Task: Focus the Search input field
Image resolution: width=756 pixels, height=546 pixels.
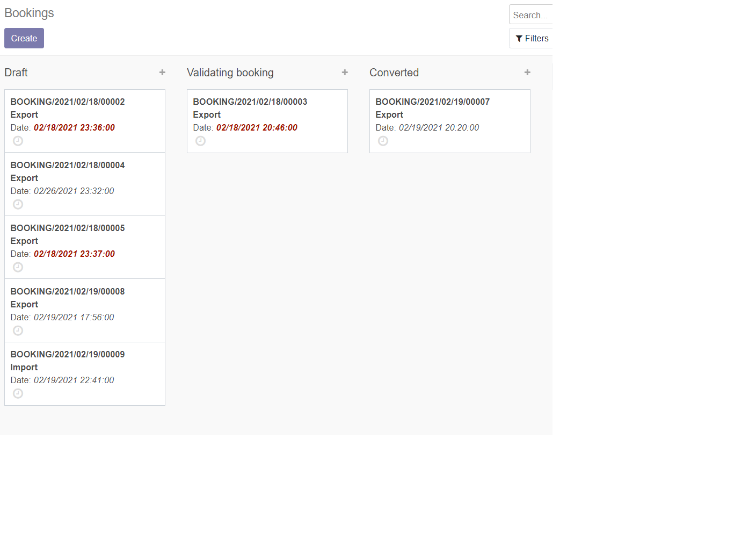Action: (x=530, y=15)
